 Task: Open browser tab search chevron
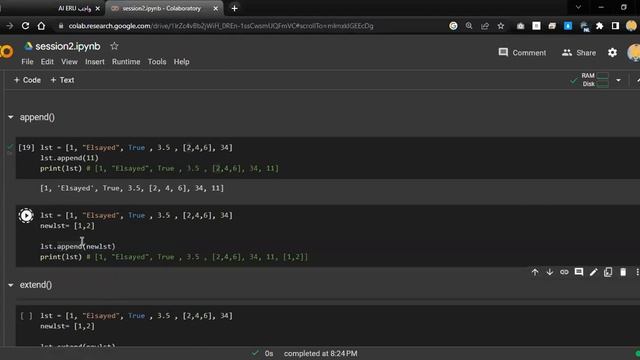tap(578, 7)
